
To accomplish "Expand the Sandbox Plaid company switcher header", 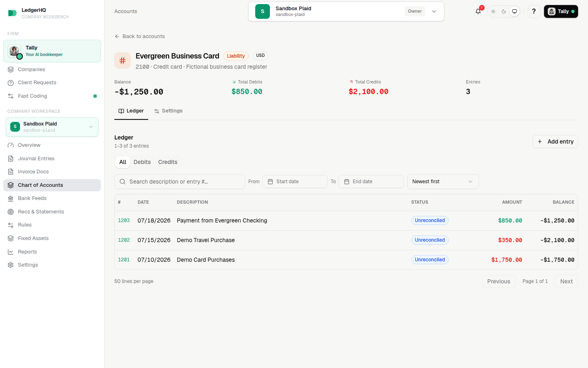I will point(346,11).
